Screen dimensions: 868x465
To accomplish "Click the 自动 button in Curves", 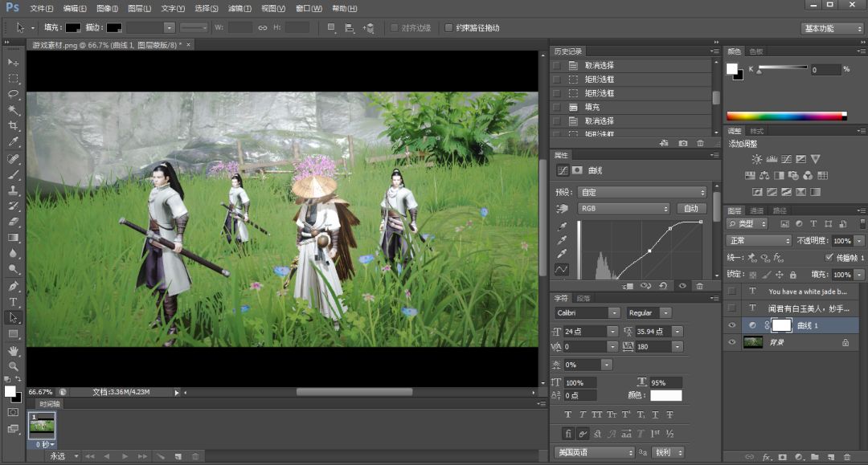I will 691,209.
